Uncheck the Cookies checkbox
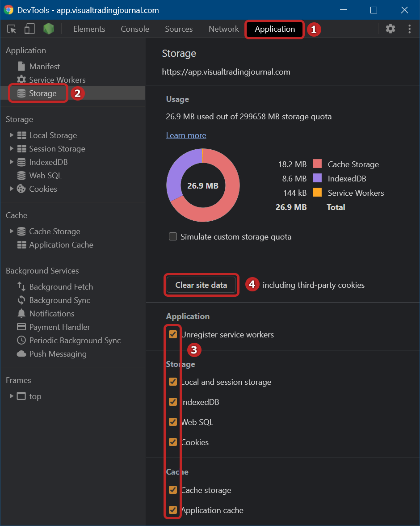420x526 pixels. pos(173,442)
